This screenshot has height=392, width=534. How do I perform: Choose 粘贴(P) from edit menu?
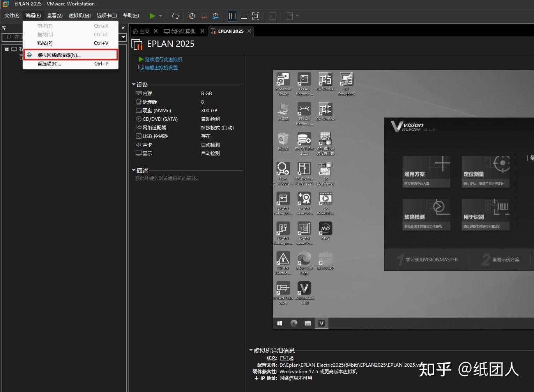tap(71, 43)
